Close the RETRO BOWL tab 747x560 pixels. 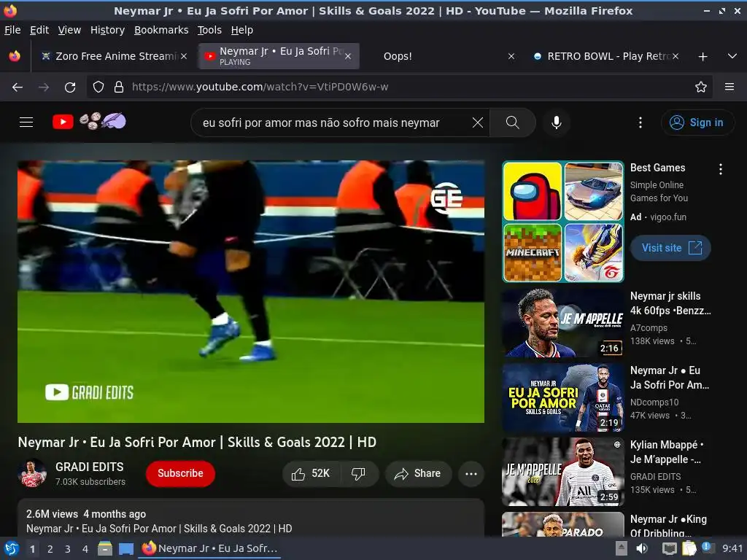coord(675,56)
